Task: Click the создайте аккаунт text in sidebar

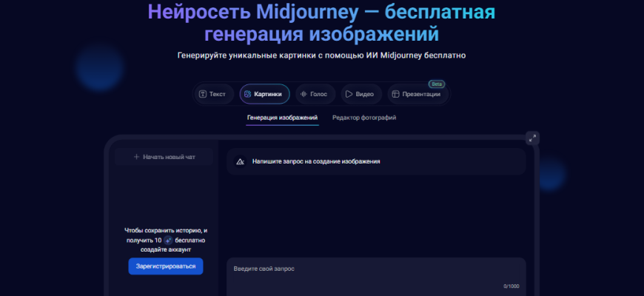Action: (x=165, y=250)
